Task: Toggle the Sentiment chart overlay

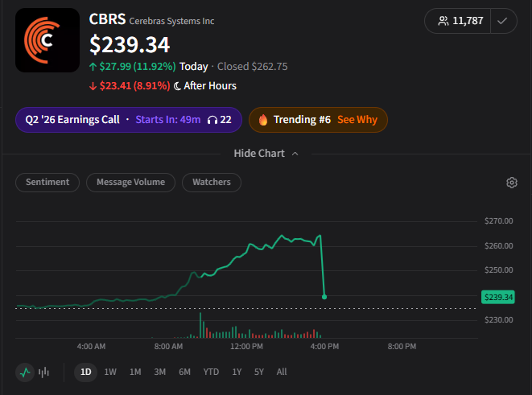Action: pyautogui.click(x=47, y=183)
